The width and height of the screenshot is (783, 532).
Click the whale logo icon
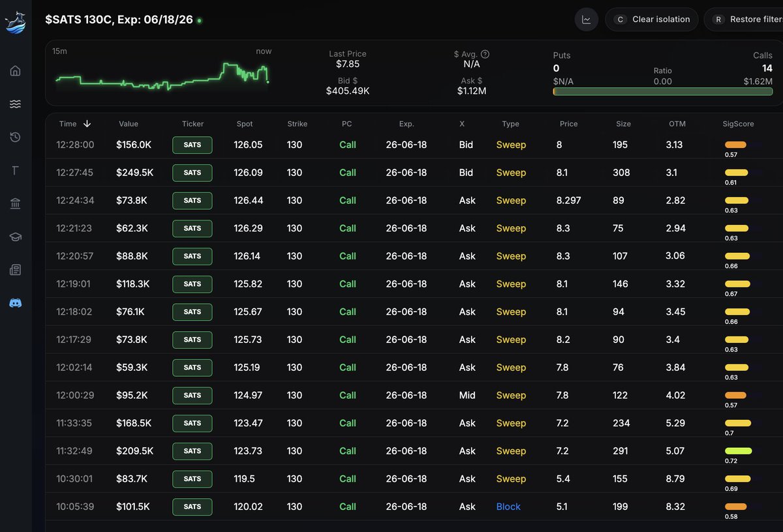pos(15,23)
